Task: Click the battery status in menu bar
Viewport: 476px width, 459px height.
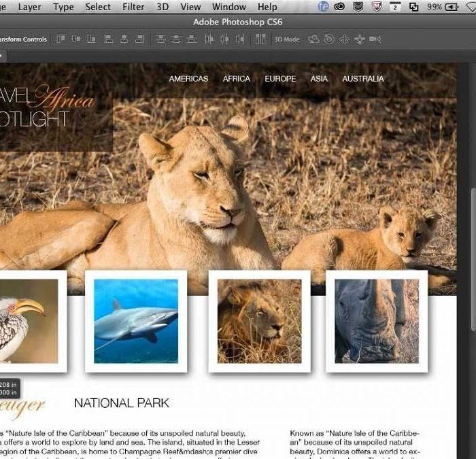Action: 441,7
